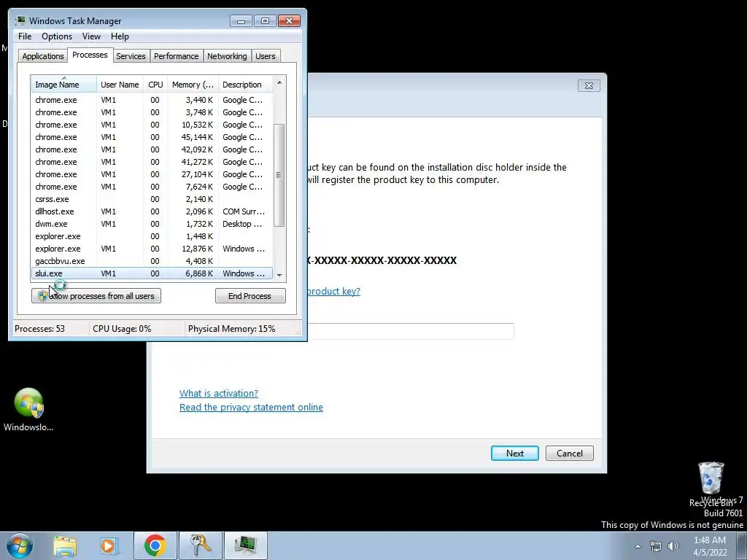Click the process list scroll down arrow
This screenshot has height=560, width=747.
(x=279, y=275)
